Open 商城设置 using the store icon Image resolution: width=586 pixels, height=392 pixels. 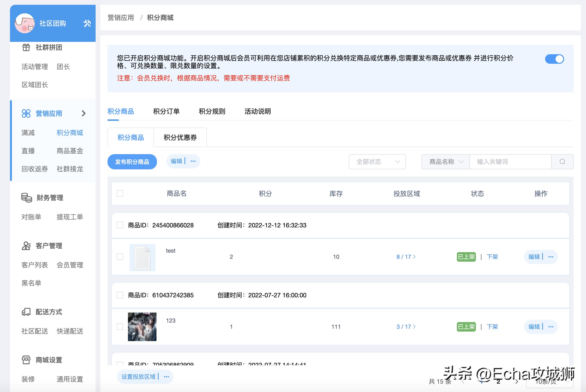point(26,359)
